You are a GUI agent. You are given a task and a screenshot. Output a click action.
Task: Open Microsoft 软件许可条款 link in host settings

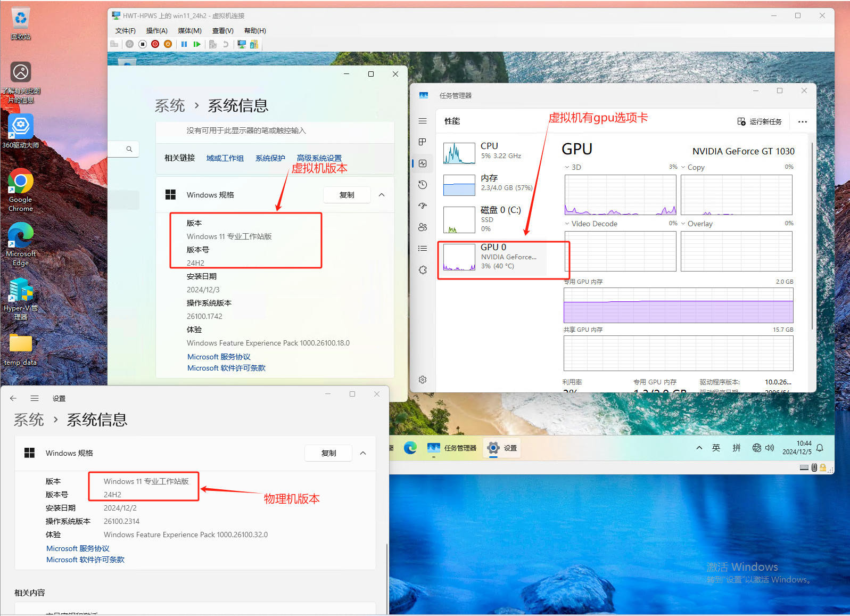[85, 560]
